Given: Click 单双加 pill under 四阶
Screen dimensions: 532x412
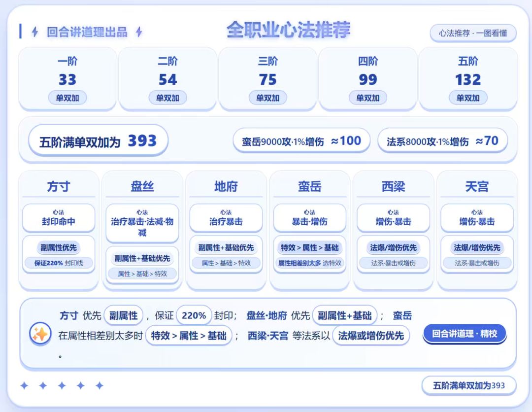Looking at the screenshot, I should tap(368, 98).
